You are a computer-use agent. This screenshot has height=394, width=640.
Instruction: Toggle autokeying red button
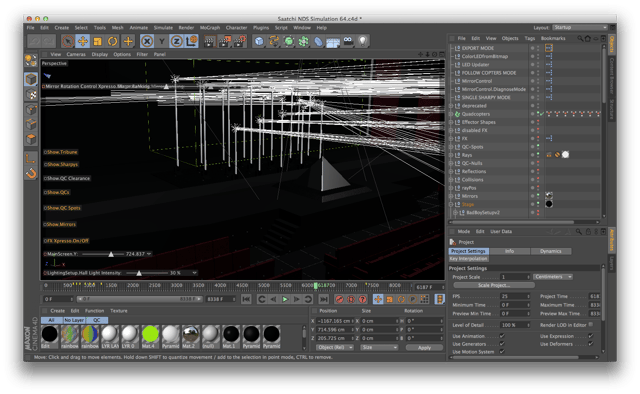pos(351,299)
